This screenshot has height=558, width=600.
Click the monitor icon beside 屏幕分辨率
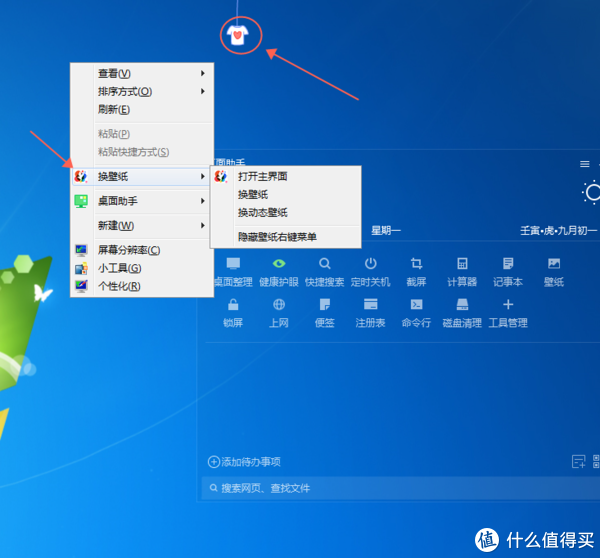[81, 250]
